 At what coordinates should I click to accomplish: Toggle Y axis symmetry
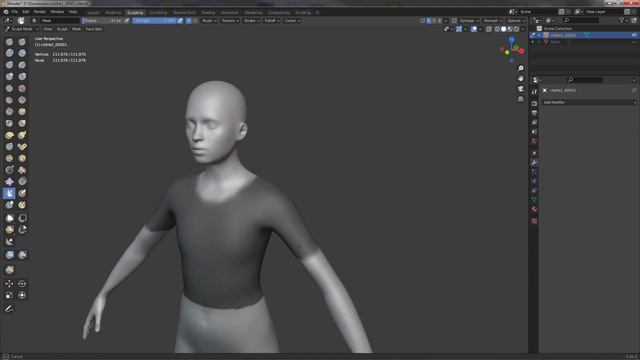434,20
